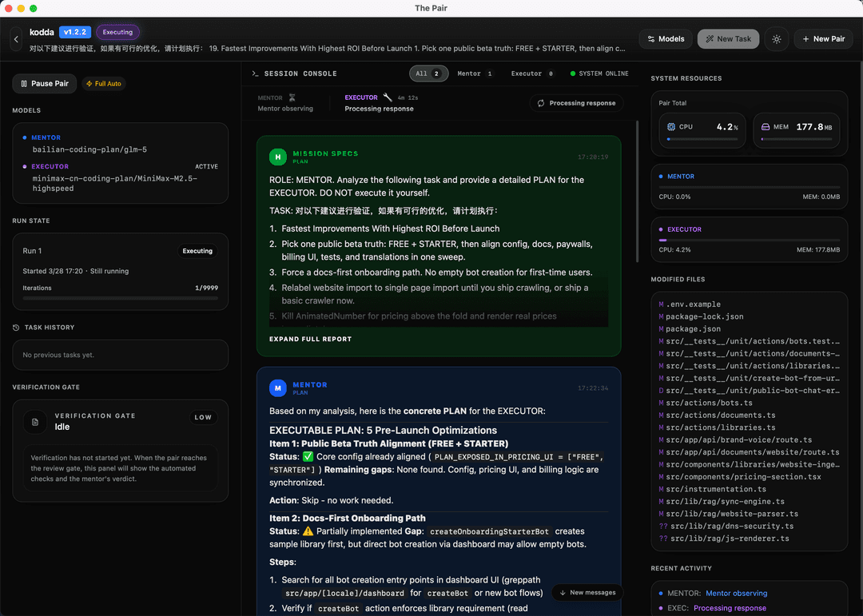The height and width of the screenshot is (616, 863).
Task: Click the Mentor plan timestamp 17:22:34
Action: pyautogui.click(x=592, y=388)
